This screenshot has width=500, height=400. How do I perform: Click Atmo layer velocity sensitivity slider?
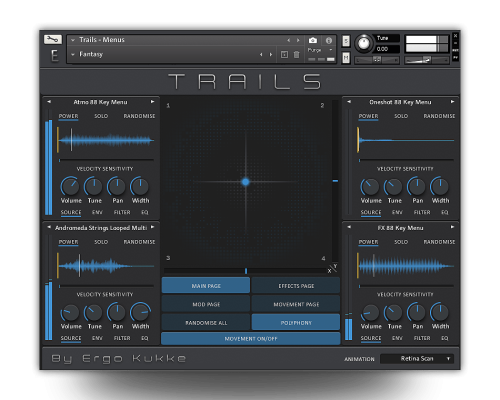pyautogui.click(x=106, y=160)
